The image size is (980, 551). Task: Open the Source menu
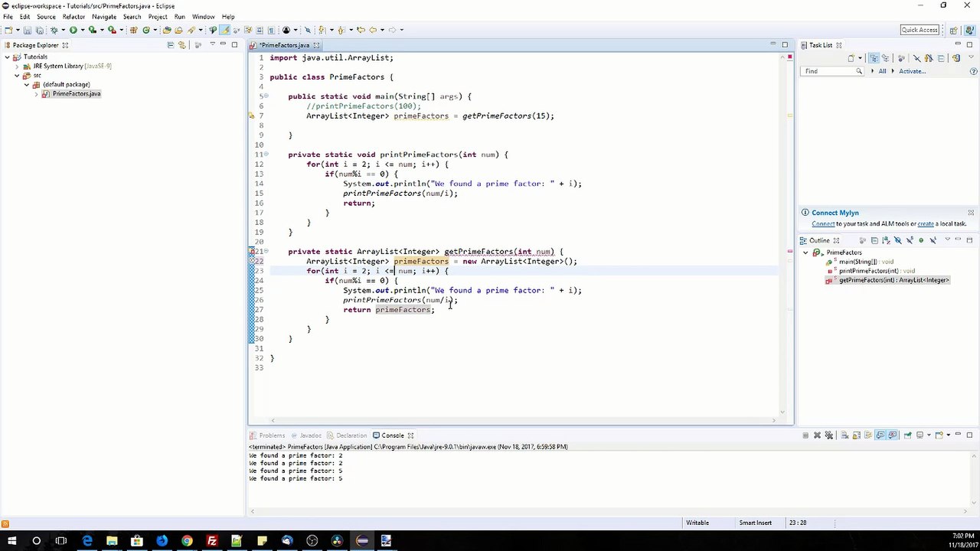46,16
